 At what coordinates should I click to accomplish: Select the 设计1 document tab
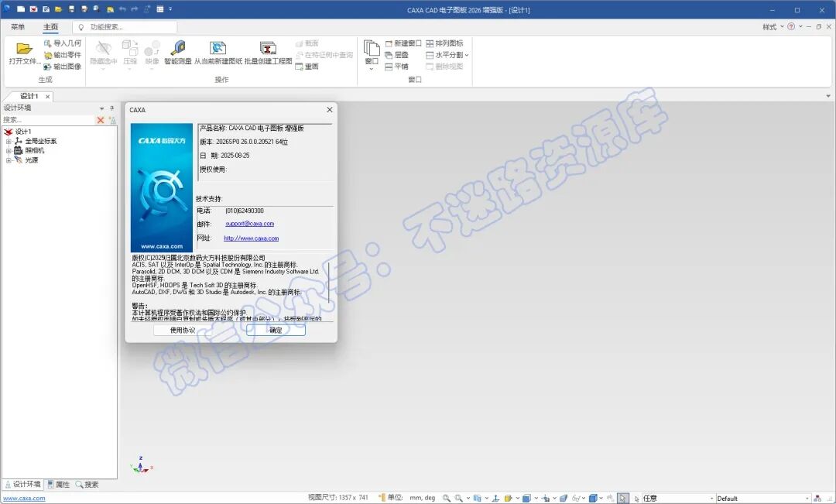tap(29, 96)
